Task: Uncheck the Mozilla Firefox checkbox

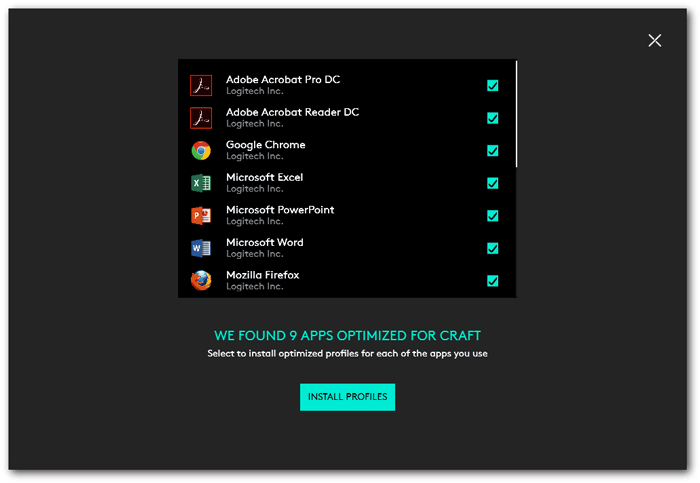Action: (492, 281)
